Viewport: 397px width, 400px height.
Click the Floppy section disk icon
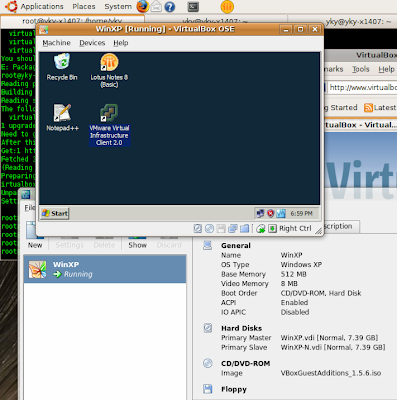point(208,389)
